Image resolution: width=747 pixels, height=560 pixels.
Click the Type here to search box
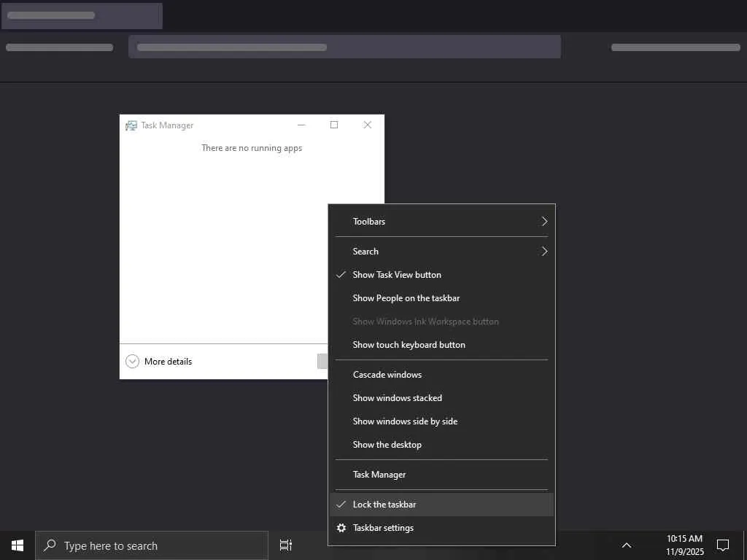152,545
